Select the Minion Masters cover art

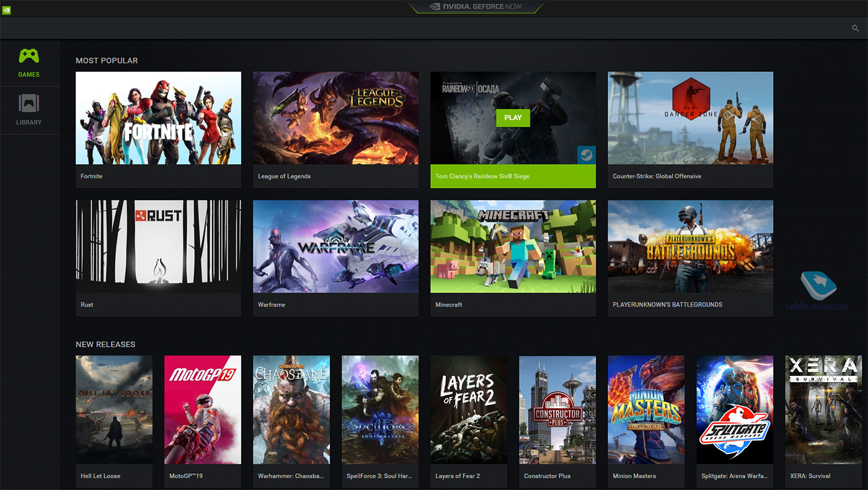(646, 409)
